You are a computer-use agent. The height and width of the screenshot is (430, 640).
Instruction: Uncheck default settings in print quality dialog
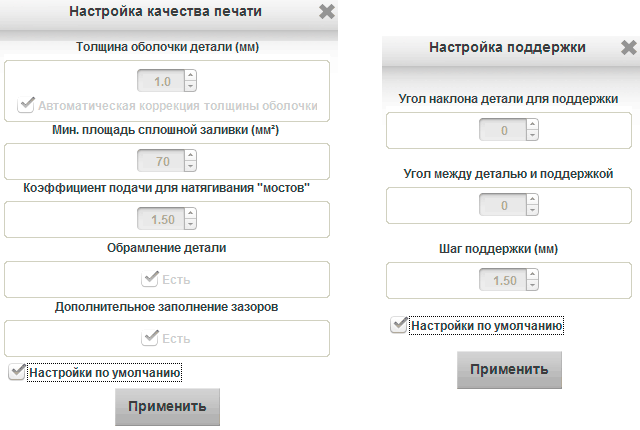click(x=17, y=372)
